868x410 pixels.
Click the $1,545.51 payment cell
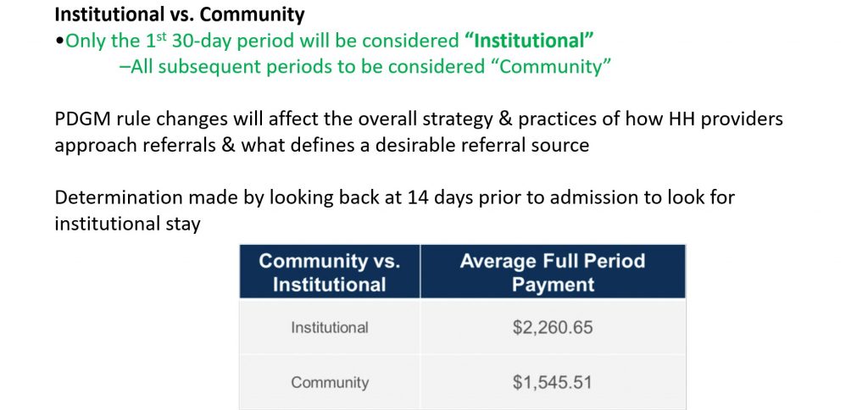[x=553, y=382]
